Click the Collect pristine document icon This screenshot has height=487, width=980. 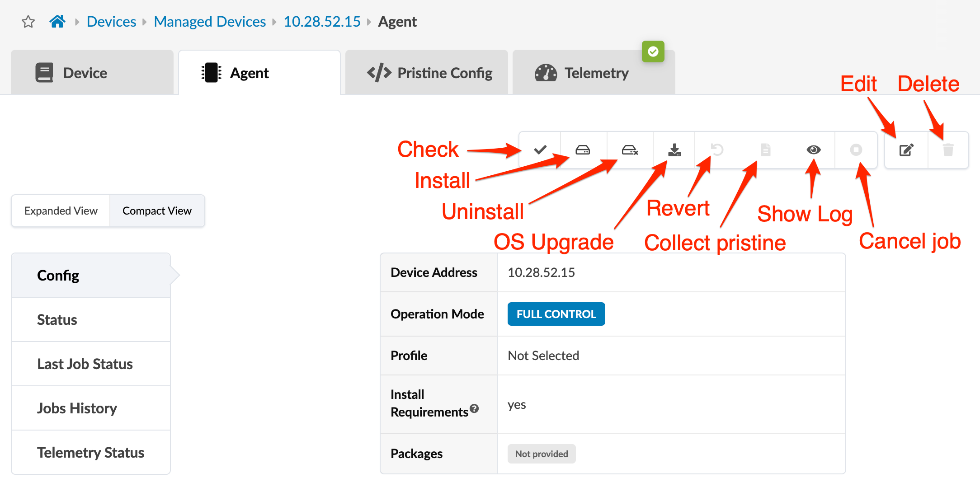(765, 150)
